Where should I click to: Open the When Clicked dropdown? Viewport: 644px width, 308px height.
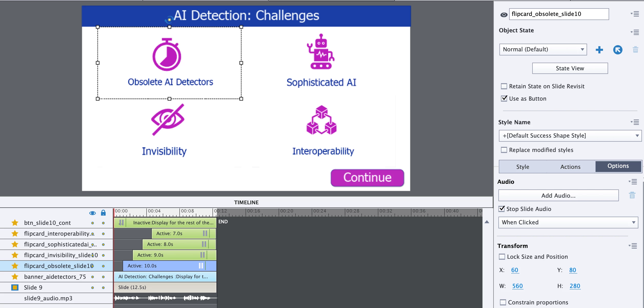(568, 222)
